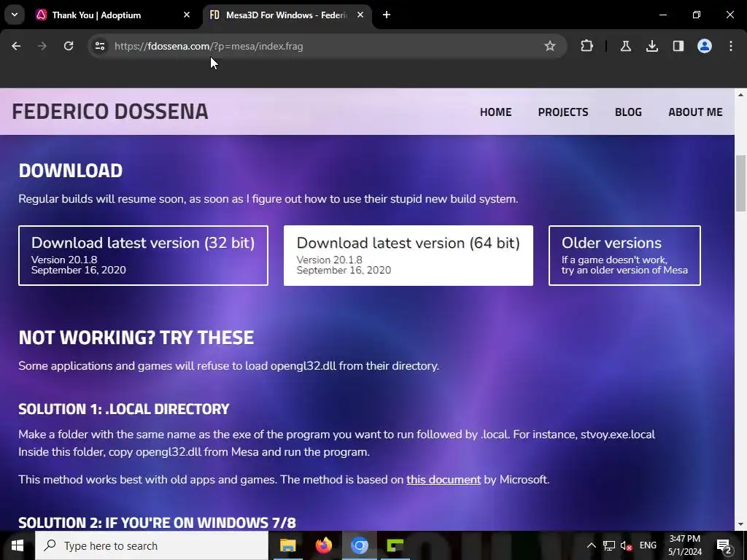Show hidden system tray icons

pyautogui.click(x=591, y=545)
